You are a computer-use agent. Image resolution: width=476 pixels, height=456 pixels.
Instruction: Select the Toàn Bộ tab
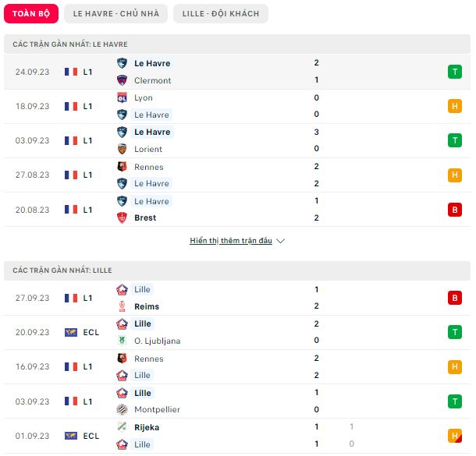coord(31,14)
